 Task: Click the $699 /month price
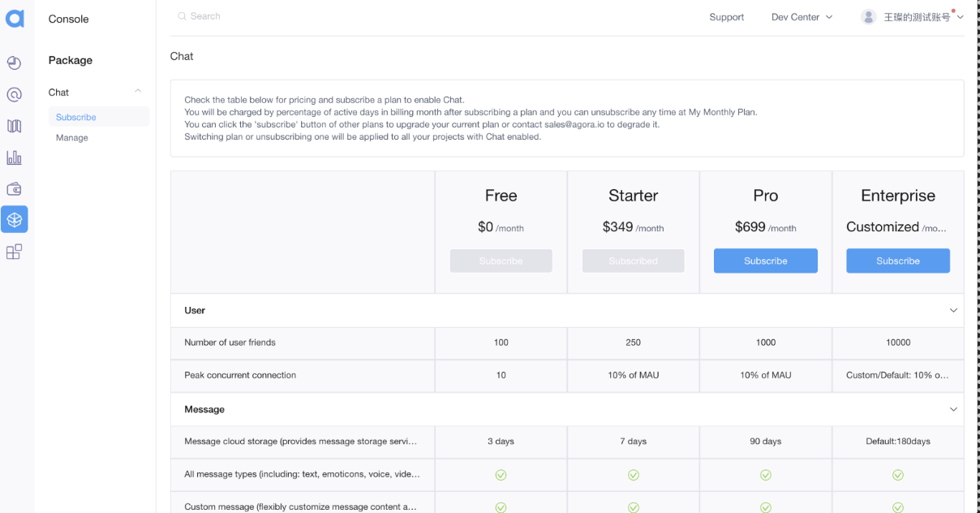click(766, 227)
